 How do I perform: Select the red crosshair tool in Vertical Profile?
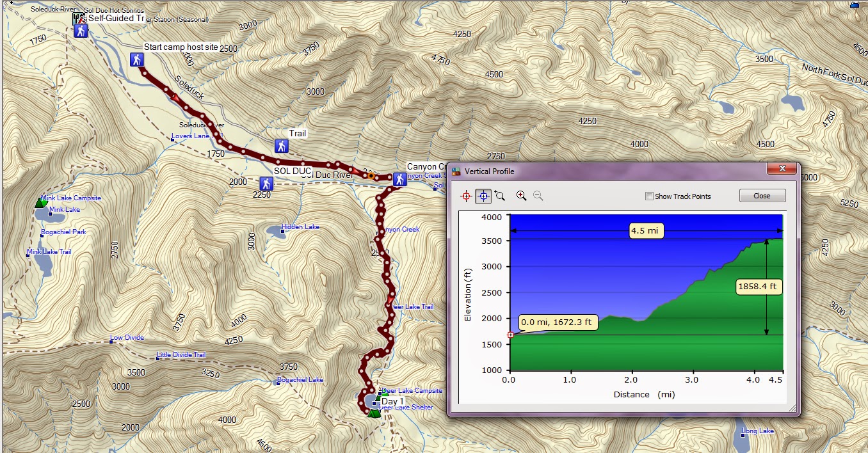click(x=467, y=196)
